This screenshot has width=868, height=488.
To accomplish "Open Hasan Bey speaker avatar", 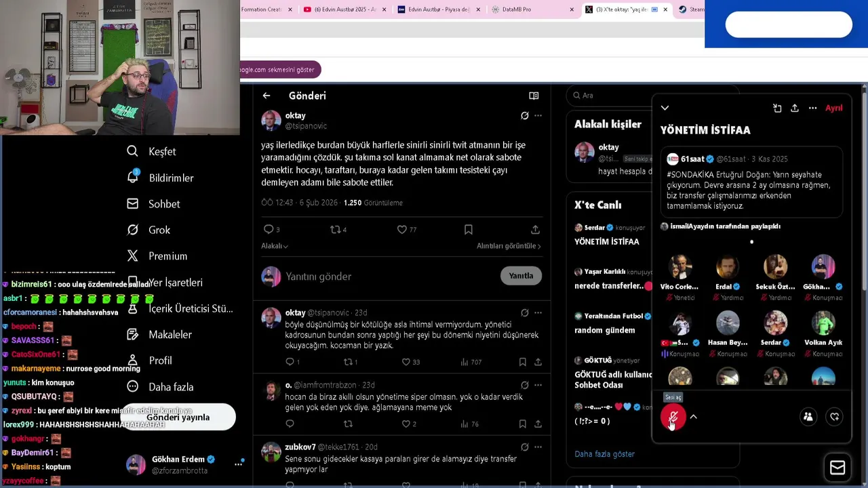I will click(x=728, y=323).
